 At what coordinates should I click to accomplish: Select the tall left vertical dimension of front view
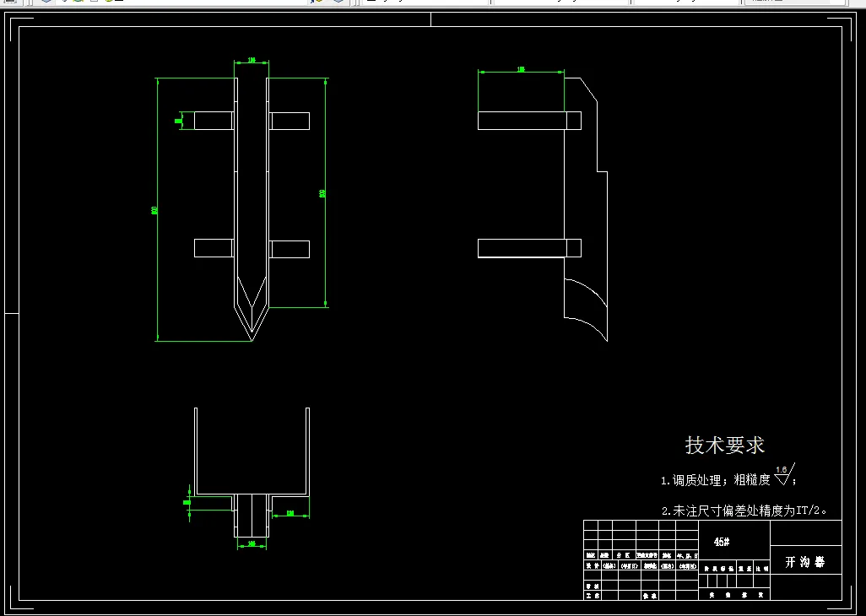157,210
